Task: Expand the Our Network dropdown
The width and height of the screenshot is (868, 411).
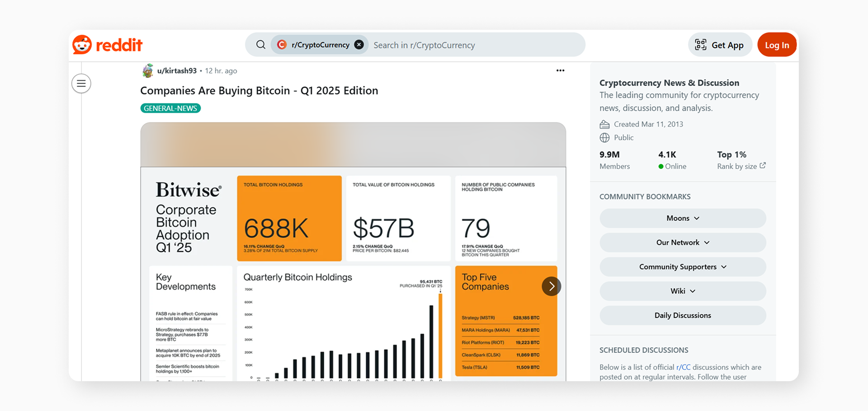Action: click(683, 243)
